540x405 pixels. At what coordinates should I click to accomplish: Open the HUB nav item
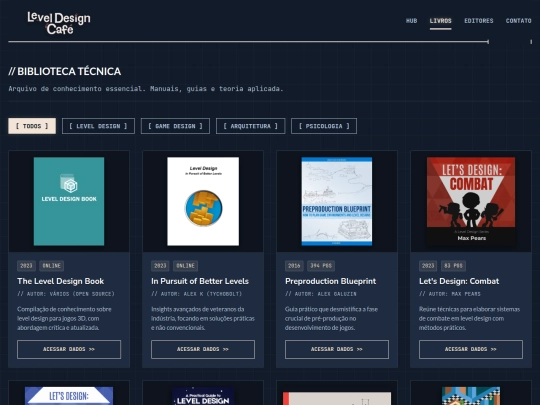coord(411,21)
